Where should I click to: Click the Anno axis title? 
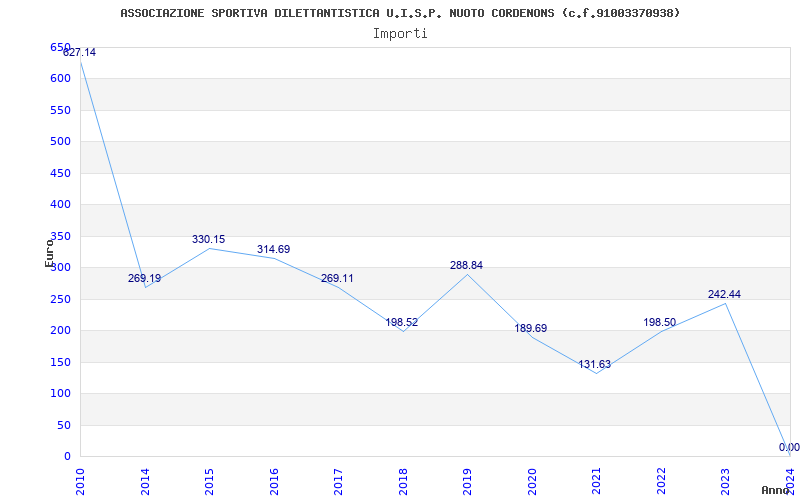pos(776,490)
